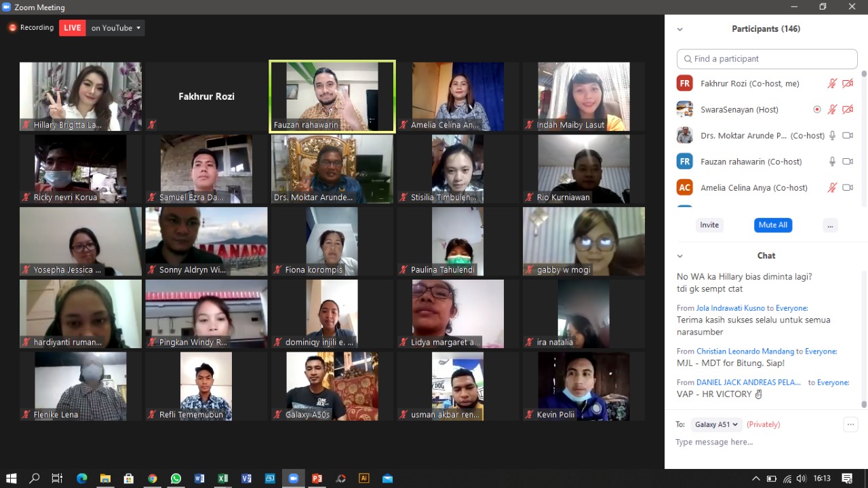Click the participants list scrollbar
Image resolution: width=868 pixels, height=488 pixels.
[x=863, y=136]
